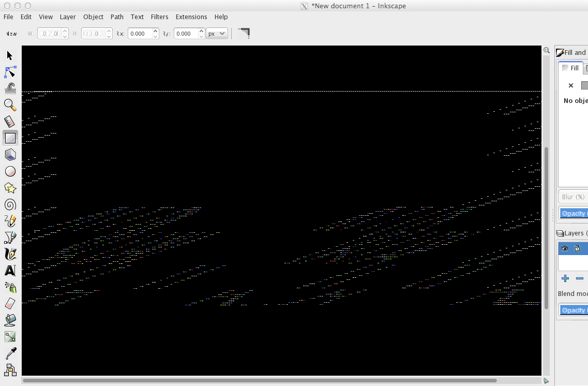Toggle visibility of the current layer

pos(565,249)
